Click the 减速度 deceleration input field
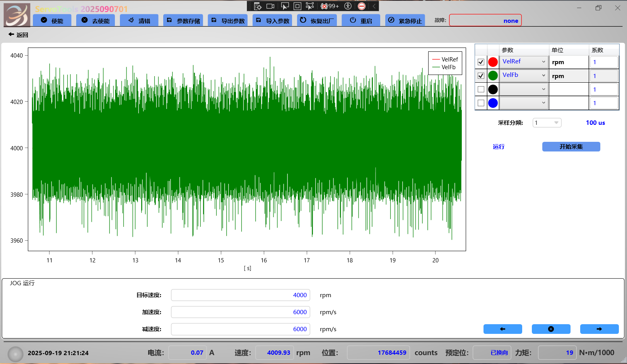 [241, 329]
